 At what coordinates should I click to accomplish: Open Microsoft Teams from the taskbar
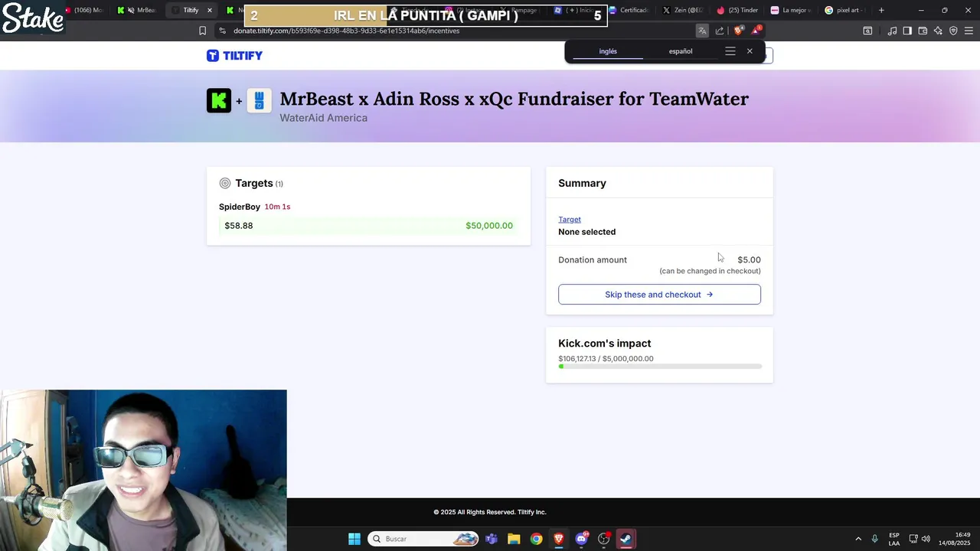[492, 539]
